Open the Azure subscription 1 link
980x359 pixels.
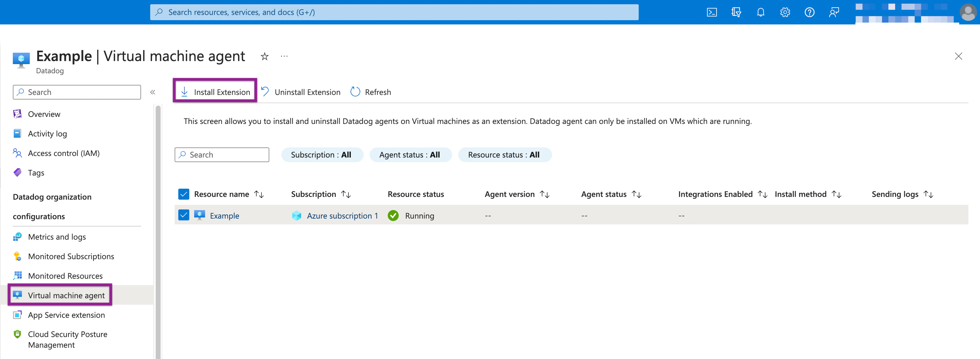(x=342, y=215)
